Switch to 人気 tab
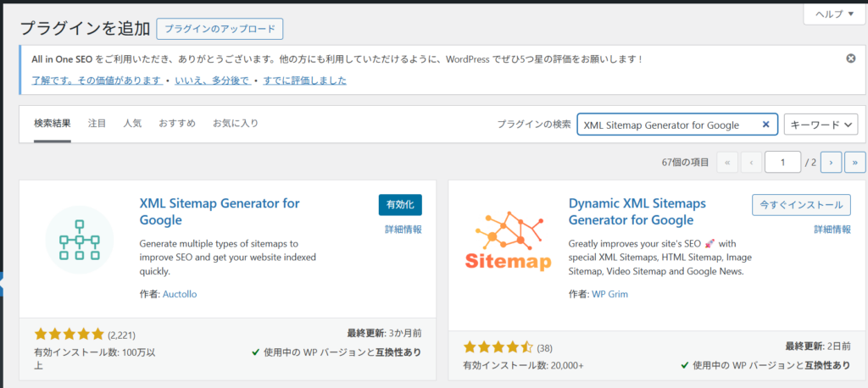Viewport: 868px width, 388px height. coord(132,124)
